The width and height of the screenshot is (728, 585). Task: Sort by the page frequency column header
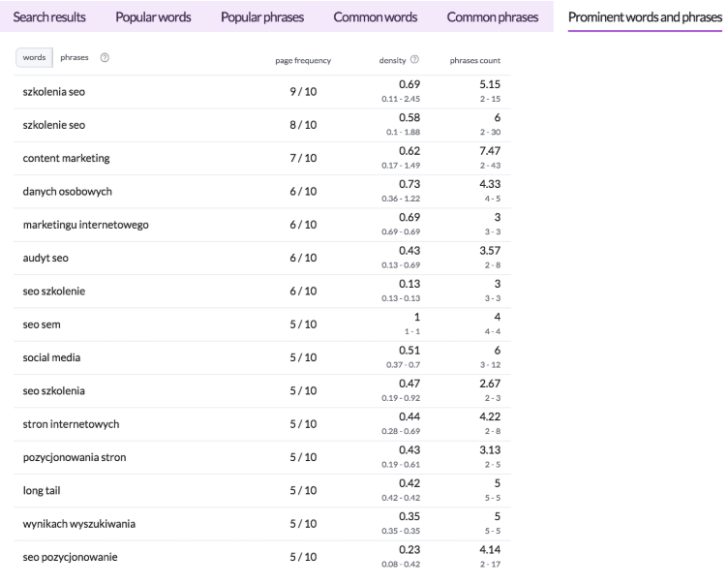pyautogui.click(x=303, y=60)
